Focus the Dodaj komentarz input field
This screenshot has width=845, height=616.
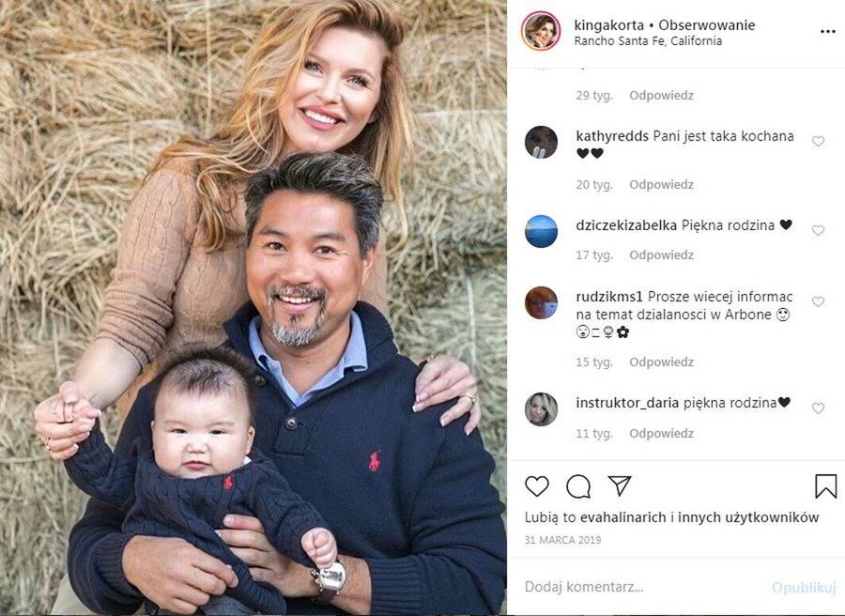pos(641,587)
